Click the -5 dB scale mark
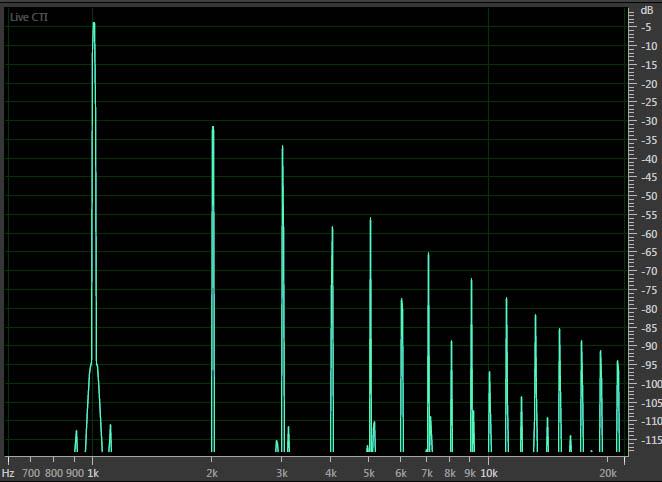This screenshot has width=662, height=482. (648, 28)
